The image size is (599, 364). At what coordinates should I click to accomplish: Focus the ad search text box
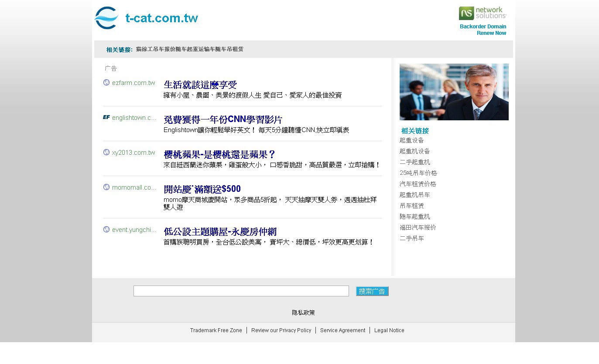[241, 291]
